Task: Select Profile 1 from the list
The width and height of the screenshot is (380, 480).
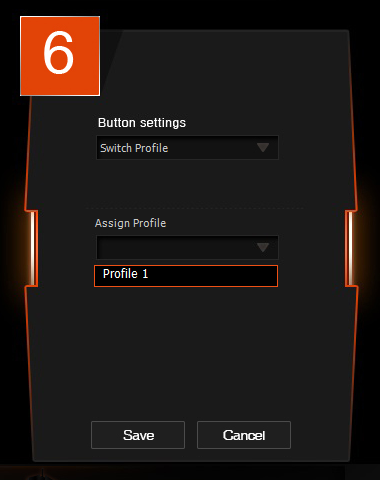Action: [x=186, y=276]
